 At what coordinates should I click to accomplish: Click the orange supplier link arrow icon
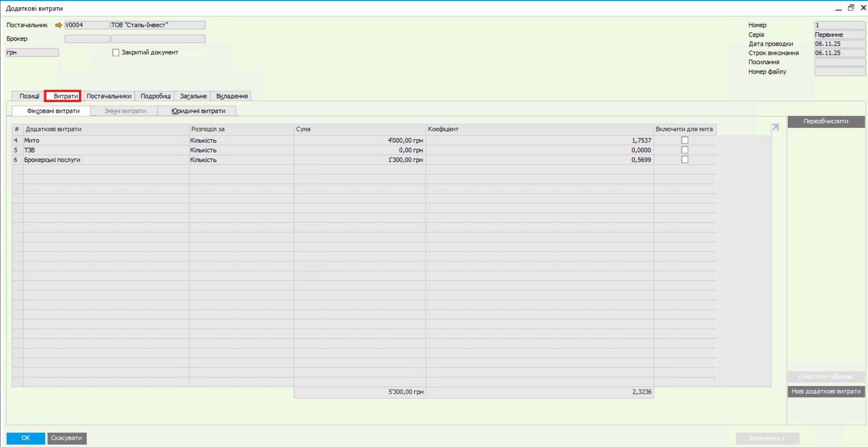pos(59,25)
